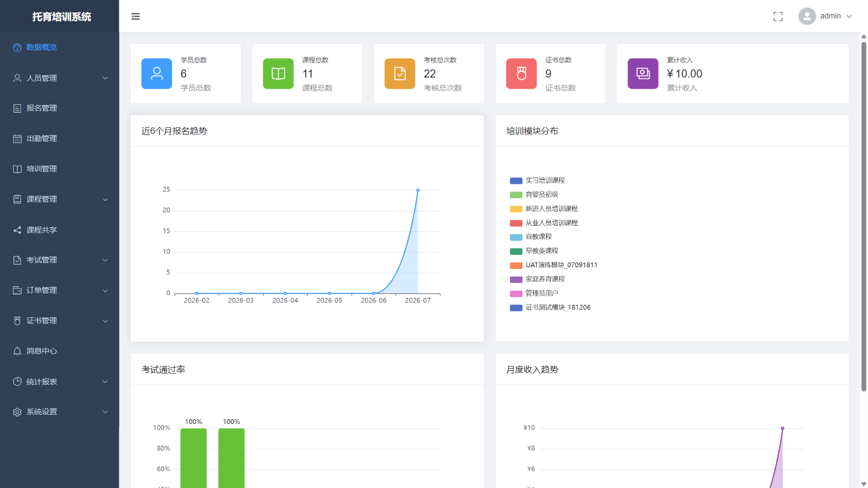868x488 pixels.
Task: Toggle 宣教课程 legend series
Action: (531, 237)
